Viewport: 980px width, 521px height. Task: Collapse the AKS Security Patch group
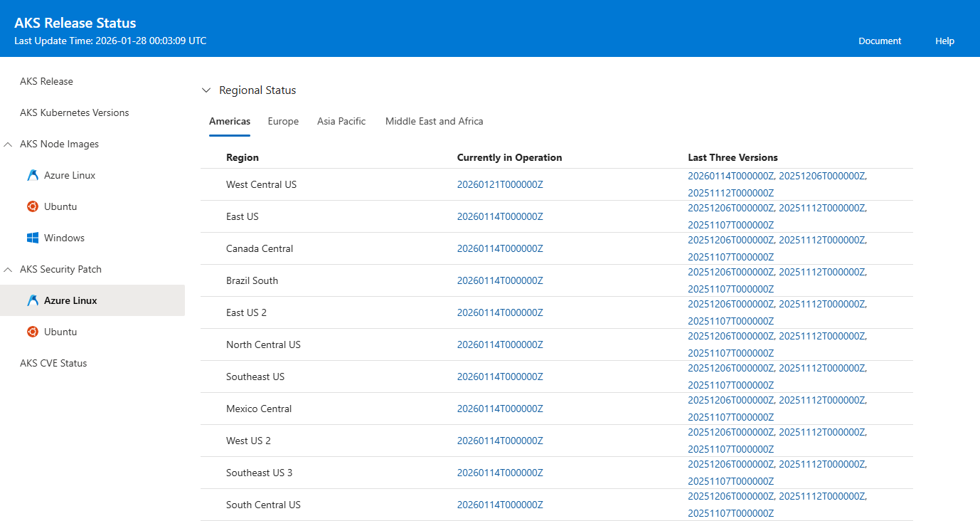(x=9, y=268)
